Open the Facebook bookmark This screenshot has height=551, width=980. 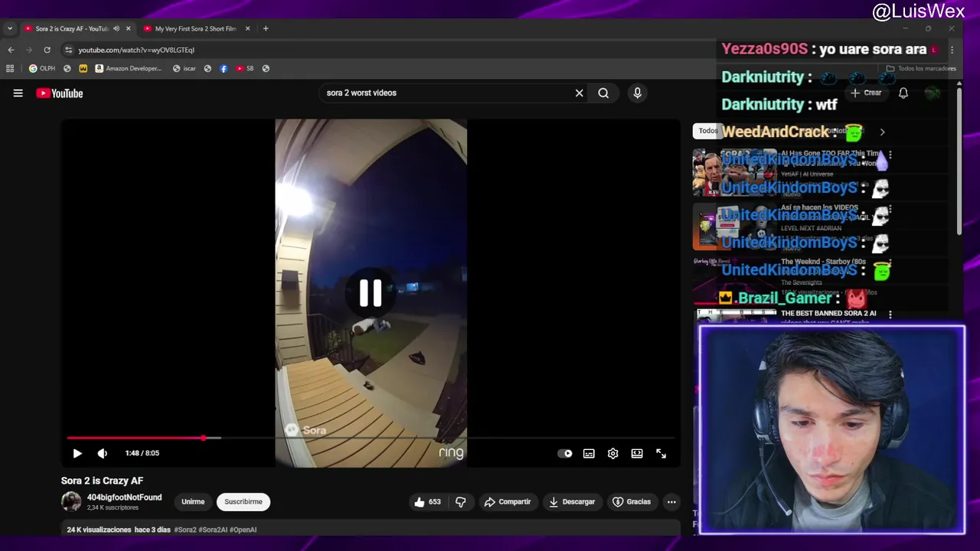(224, 68)
